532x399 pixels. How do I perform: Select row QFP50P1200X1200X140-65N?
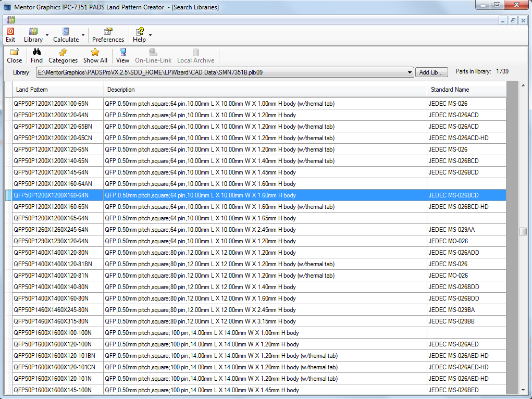click(x=259, y=161)
